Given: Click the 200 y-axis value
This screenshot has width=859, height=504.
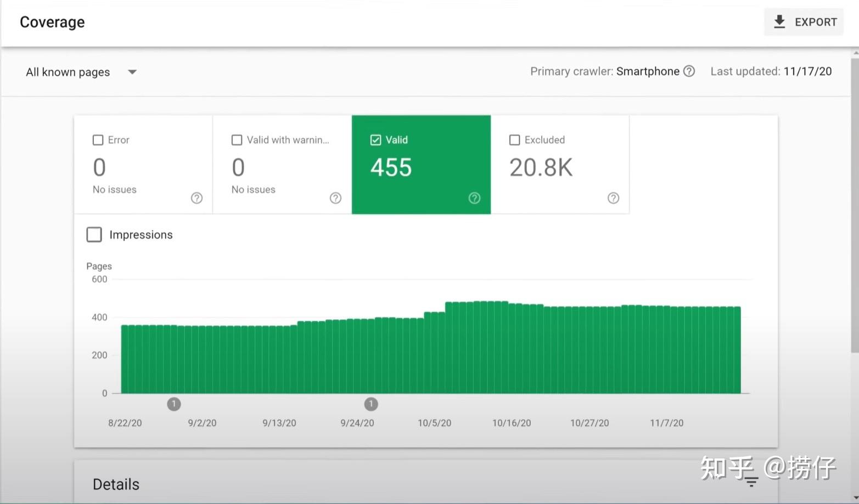Looking at the screenshot, I should click(99, 355).
